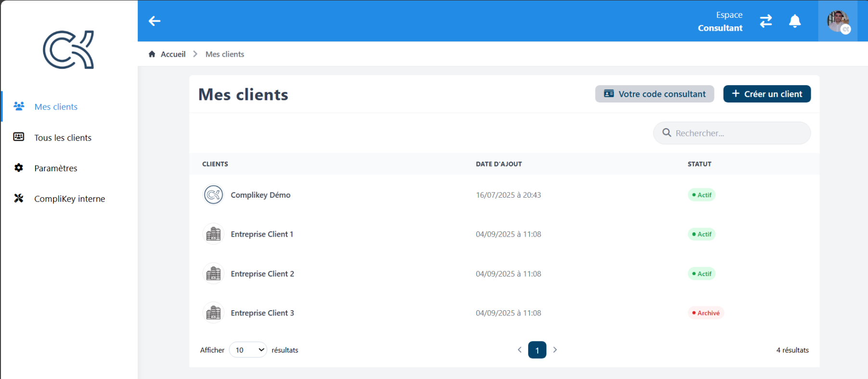Click the Votre code consultant button
Image resolution: width=868 pixels, height=379 pixels.
click(x=654, y=94)
